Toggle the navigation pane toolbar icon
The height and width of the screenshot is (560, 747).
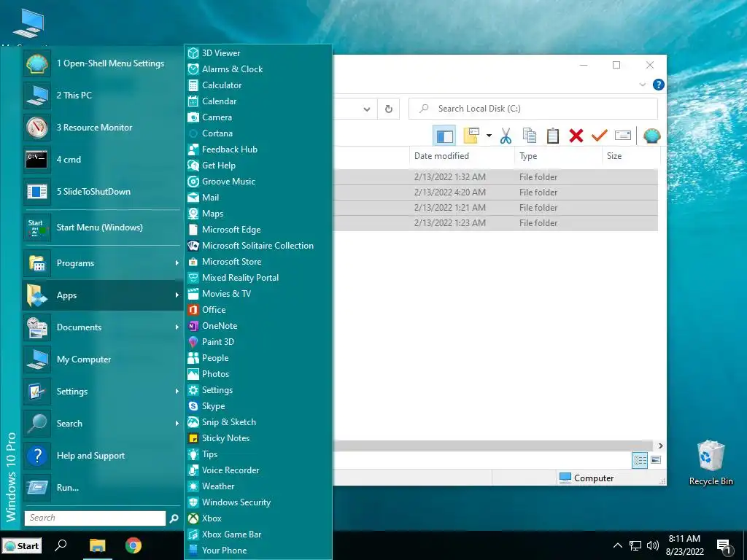tap(444, 136)
